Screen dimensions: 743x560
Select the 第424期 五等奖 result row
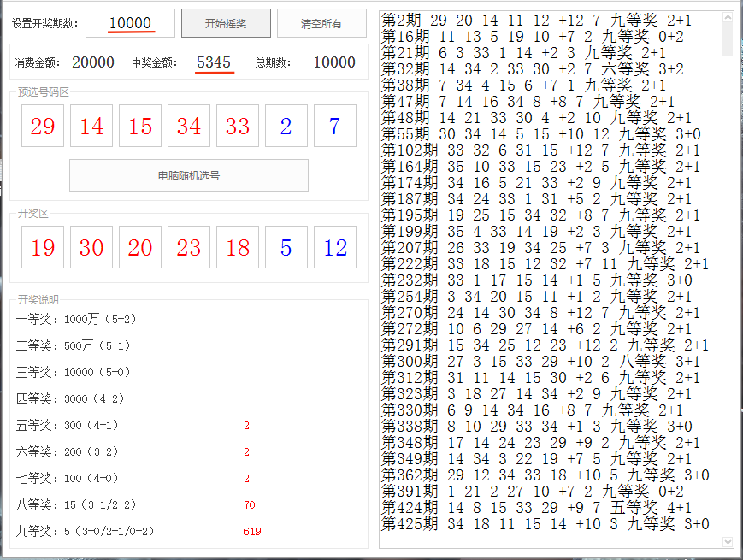(x=540, y=508)
